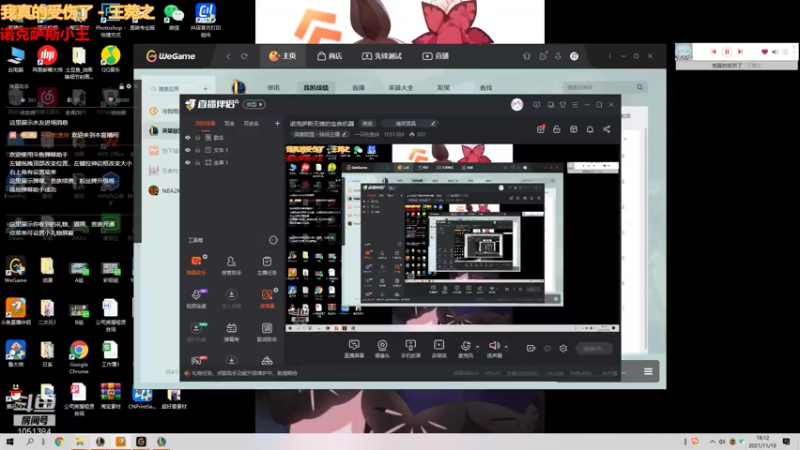Click the unlock padlock icon in top toolbar
This screenshot has height=450, width=800.
click(557, 129)
